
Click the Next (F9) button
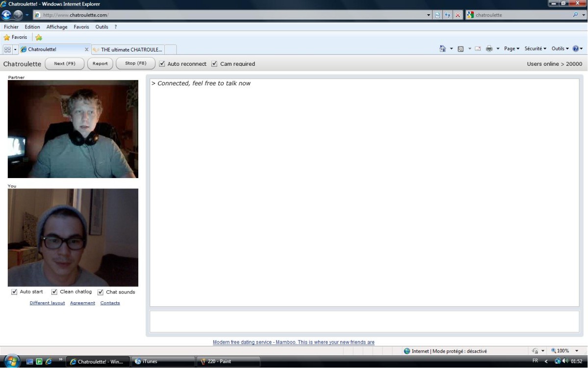[x=65, y=63]
